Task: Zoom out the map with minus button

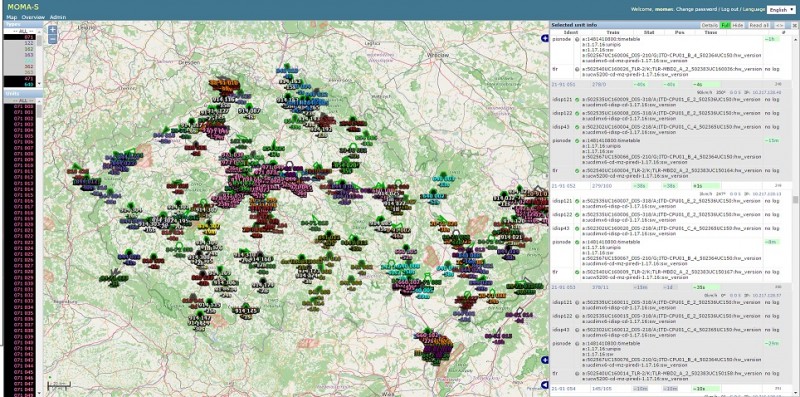Action: pyautogui.click(x=52, y=39)
